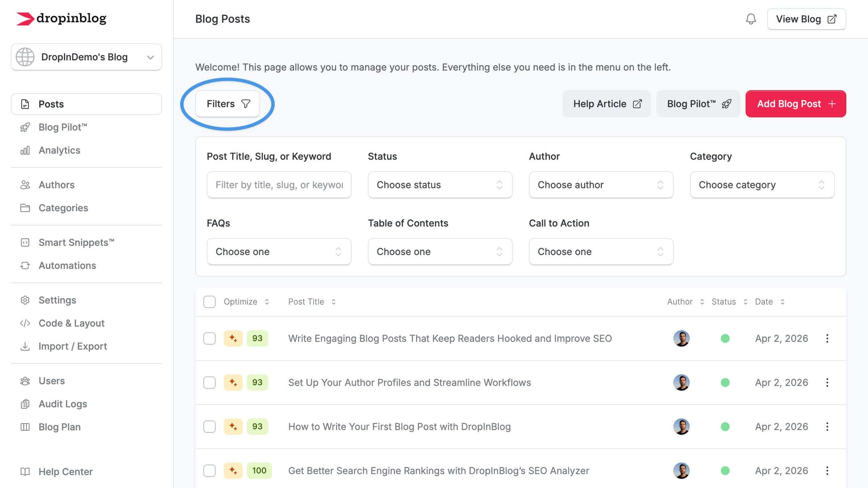Sort the table by Author column
Viewport: 868px width, 488px height.
pos(685,302)
